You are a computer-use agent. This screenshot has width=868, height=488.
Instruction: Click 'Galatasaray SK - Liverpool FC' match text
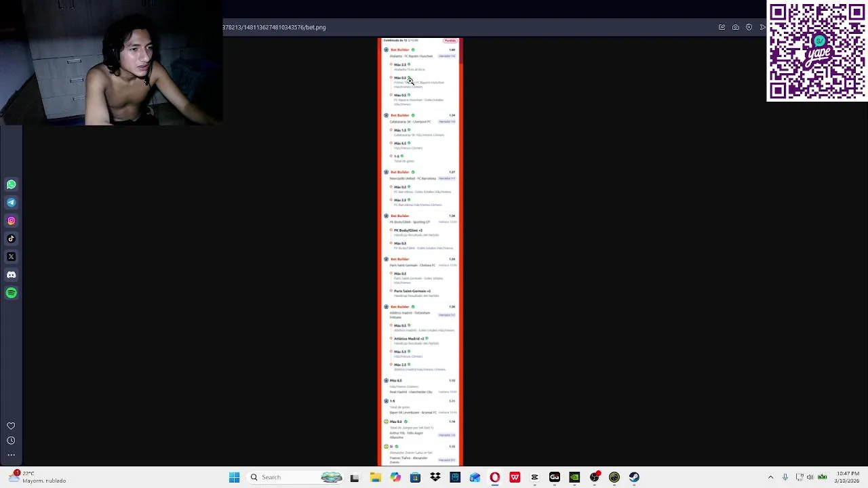pos(410,121)
